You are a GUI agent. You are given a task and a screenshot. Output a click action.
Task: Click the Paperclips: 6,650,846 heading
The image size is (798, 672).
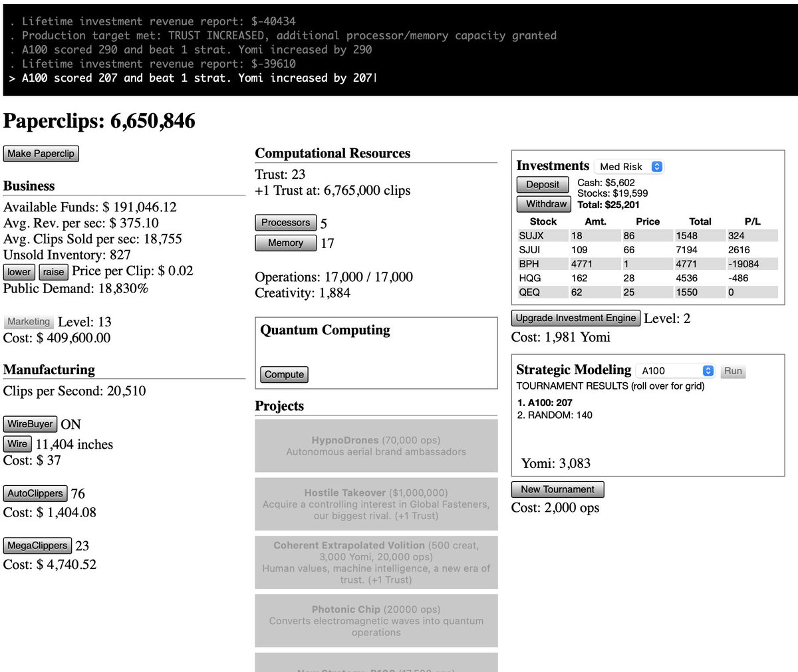pyautogui.click(x=99, y=120)
